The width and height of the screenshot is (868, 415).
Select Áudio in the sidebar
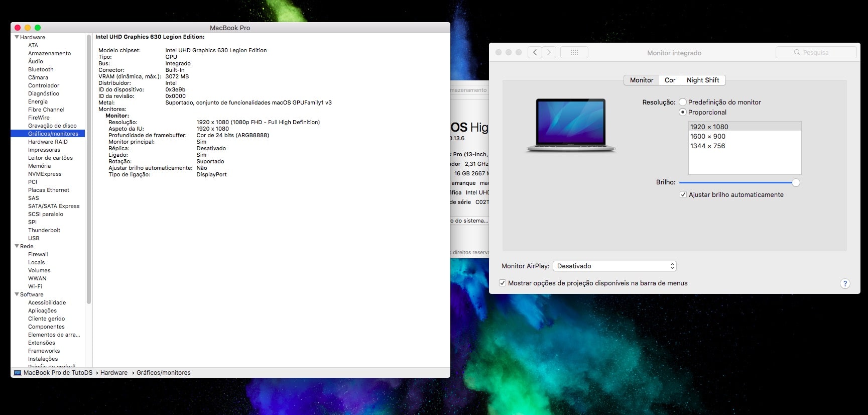click(x=36, y=61)
